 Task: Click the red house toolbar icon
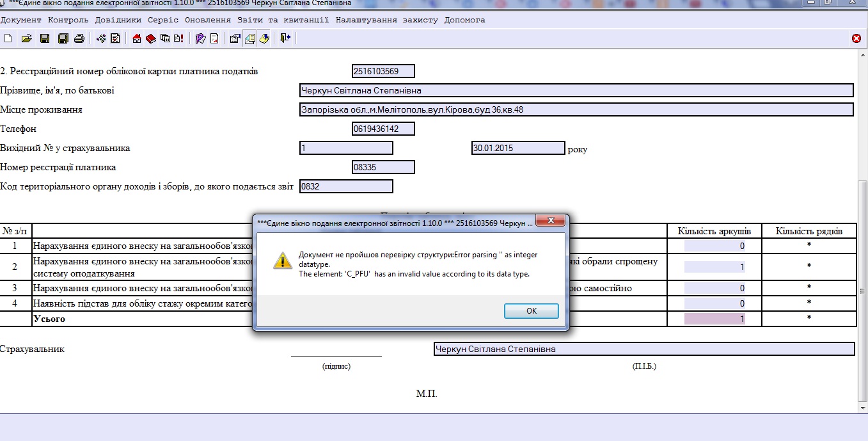(x=136, y=38)
